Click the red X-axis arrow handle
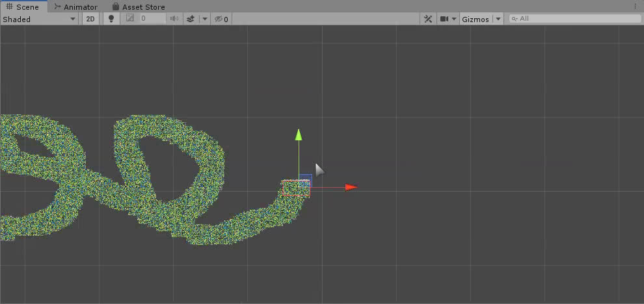Screen dimensions: 644x304 [x=351, y=187]
